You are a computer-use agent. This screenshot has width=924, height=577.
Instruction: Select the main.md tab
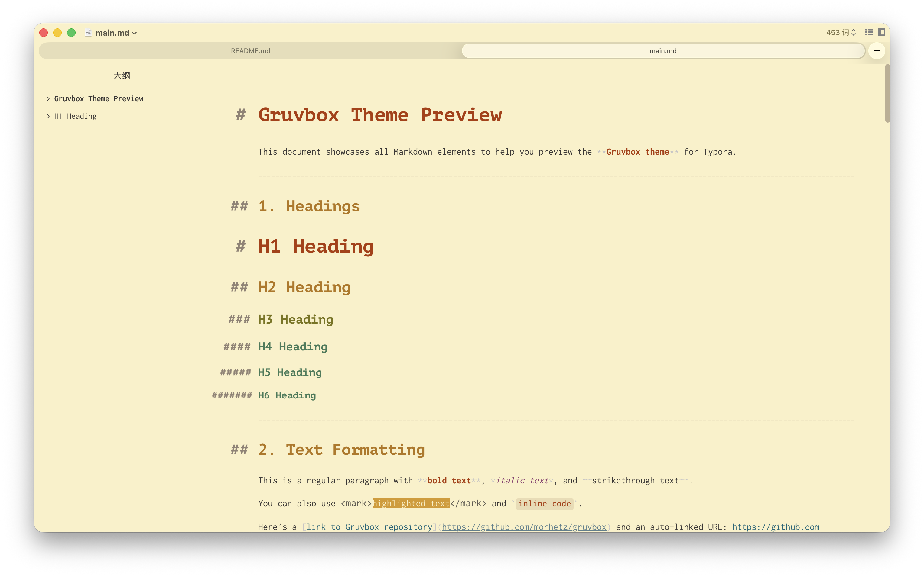tap(663, 50)
